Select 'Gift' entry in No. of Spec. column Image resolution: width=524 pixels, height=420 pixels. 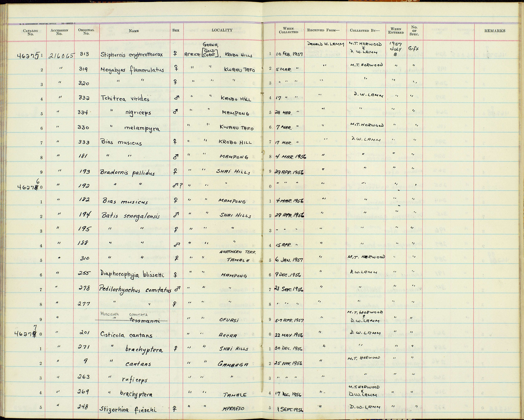[414, 49]
